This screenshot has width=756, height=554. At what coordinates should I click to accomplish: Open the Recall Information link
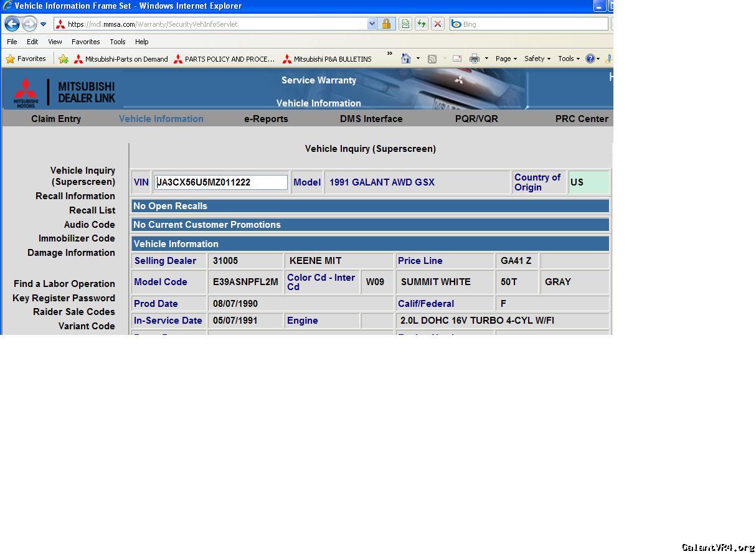(75, 196)
